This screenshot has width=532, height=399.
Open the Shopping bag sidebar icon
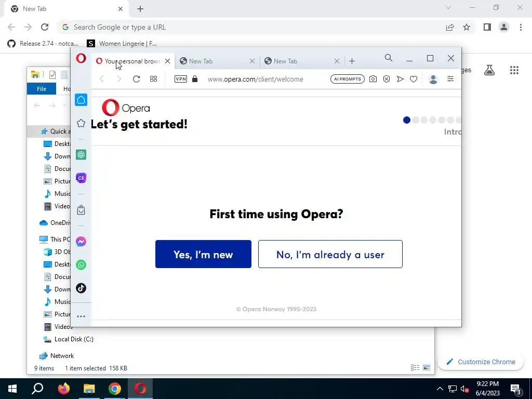81,210
